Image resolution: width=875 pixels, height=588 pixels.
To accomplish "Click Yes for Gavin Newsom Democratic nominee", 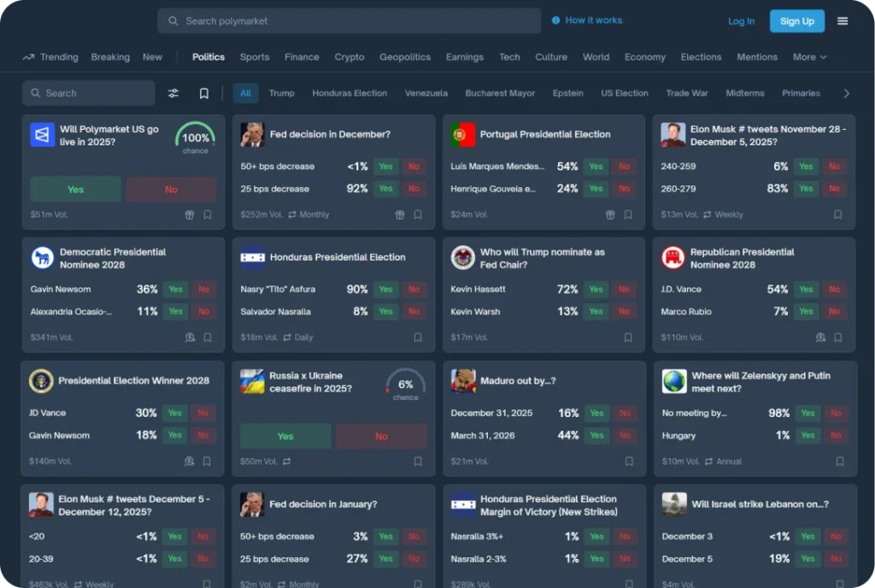I will [176, 289].
